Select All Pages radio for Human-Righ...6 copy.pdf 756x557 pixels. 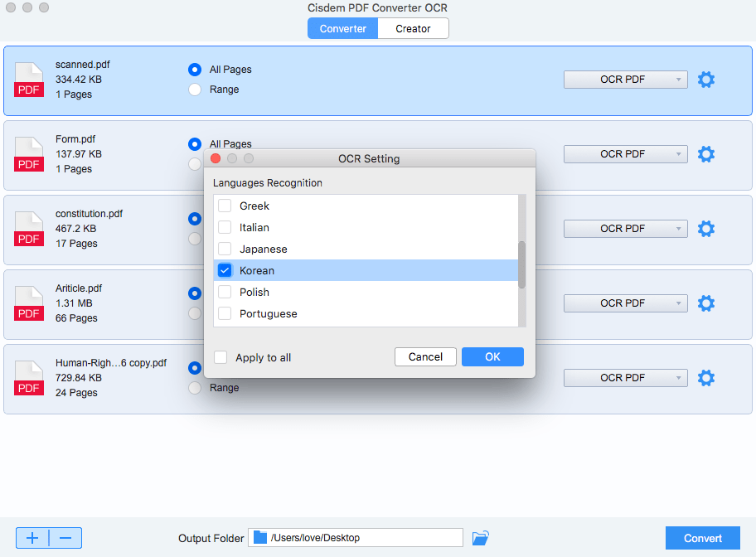(x=195, y=368)
